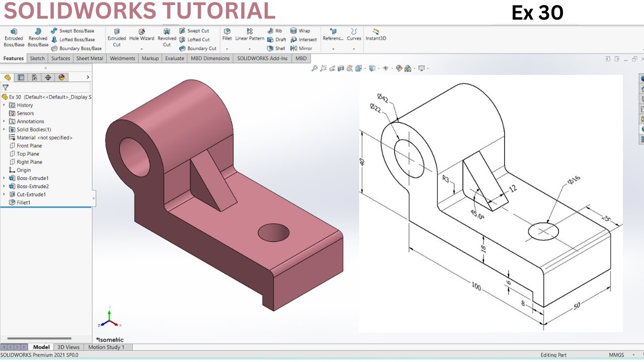
Task: Open Curves dropdown arrow
Action: point(354,49)
